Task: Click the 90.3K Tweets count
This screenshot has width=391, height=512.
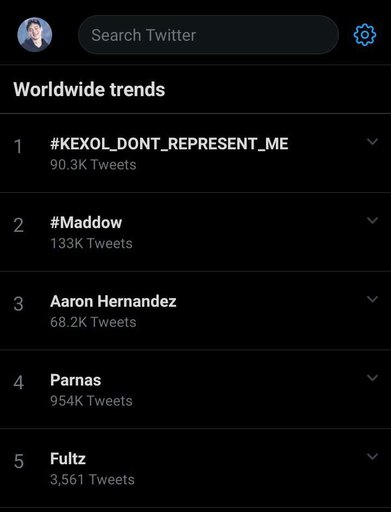Action: pyautogui.click(x=93, y=165)
